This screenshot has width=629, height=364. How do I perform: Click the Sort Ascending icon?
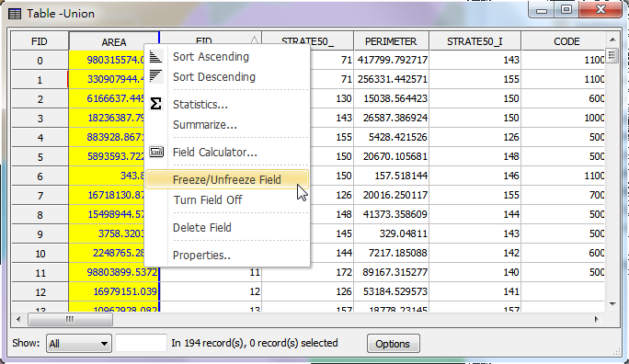coord(155,57)
